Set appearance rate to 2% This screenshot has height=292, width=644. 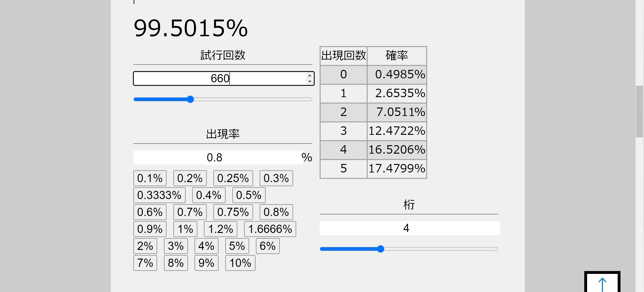pos(145,246)
